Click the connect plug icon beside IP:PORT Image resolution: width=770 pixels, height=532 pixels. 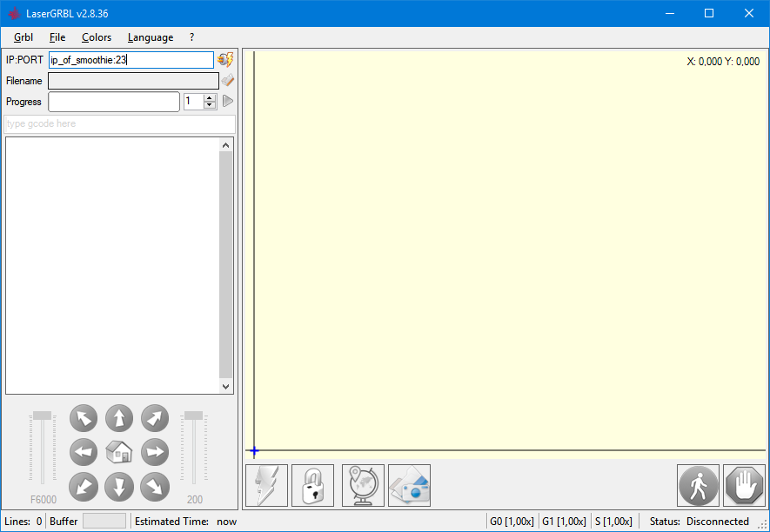pos(225,60)
